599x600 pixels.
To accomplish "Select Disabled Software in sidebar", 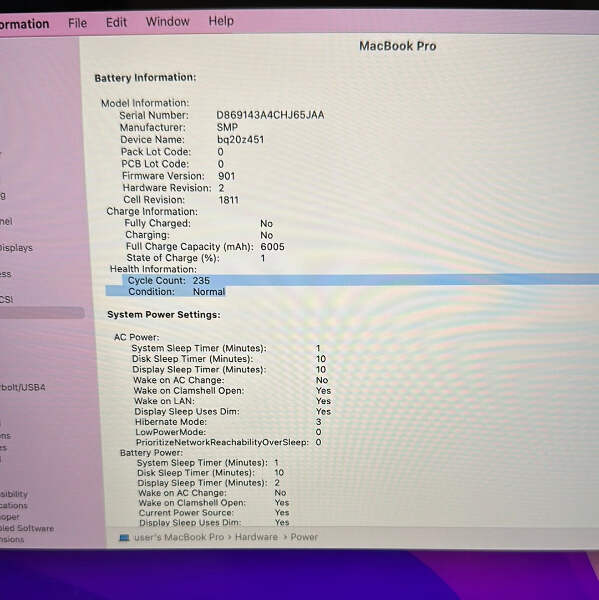I will (27, 528).
